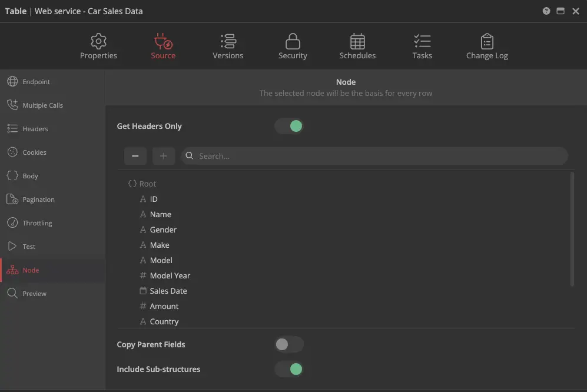Open the Properties gear icon

click(x=98, y=41)
